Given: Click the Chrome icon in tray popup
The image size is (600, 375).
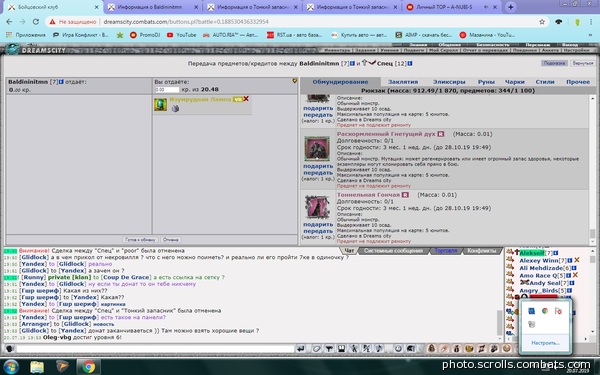Looking at the screenshot, I should [545, 311].
